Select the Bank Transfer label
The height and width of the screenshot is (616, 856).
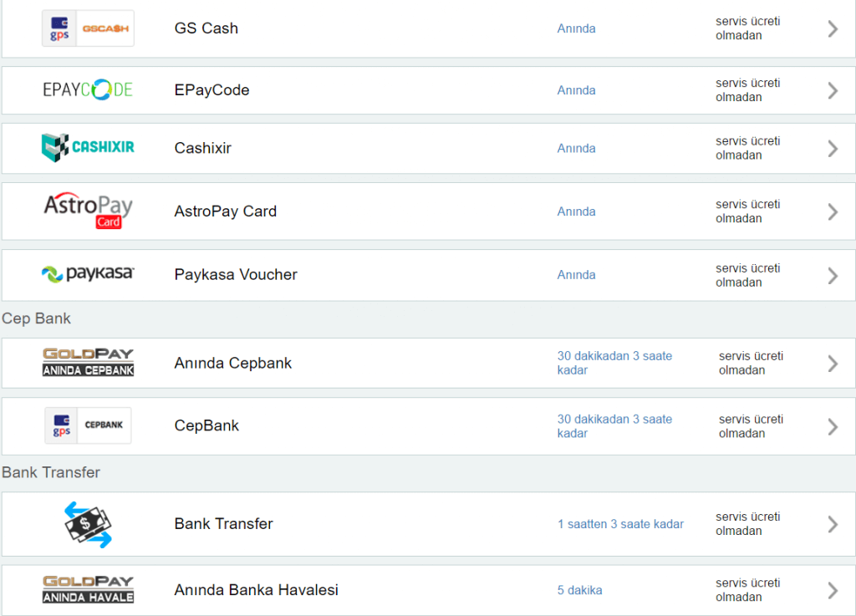[x=223, y=524]
